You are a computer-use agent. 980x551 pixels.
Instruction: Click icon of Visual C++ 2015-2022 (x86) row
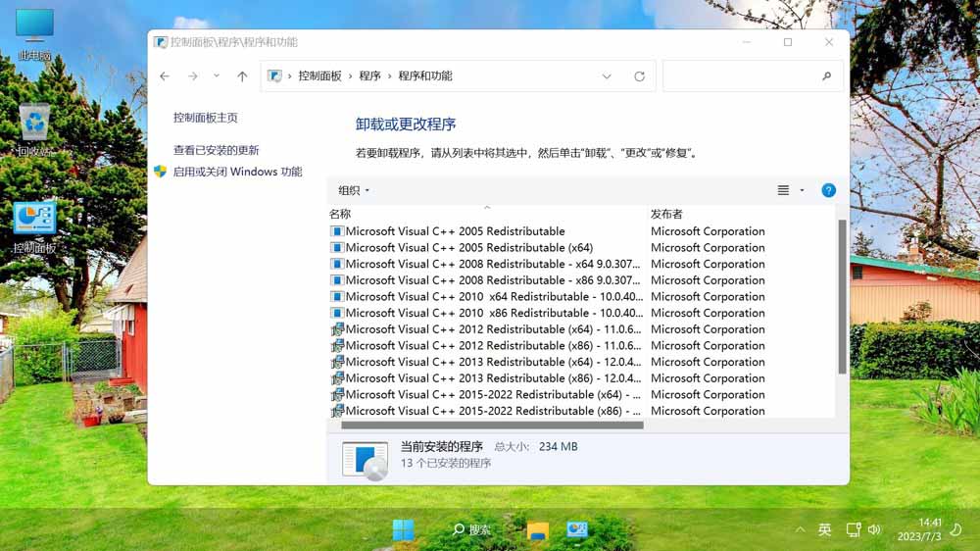[x=337, y=411]
